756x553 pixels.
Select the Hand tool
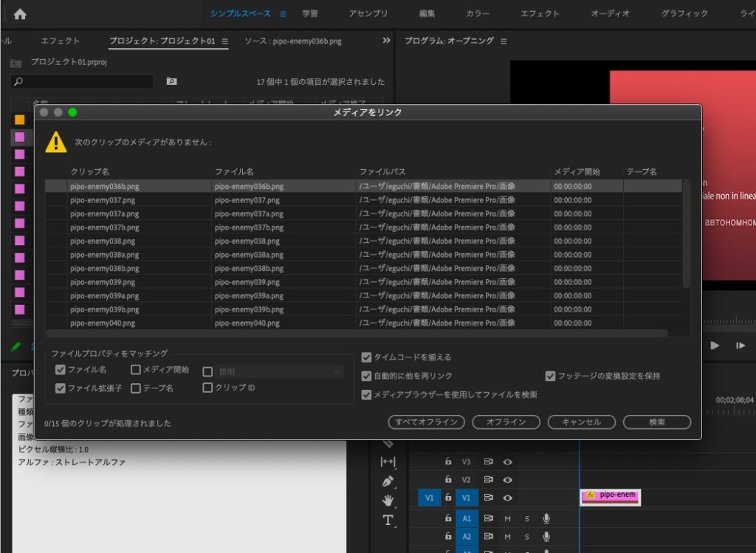tap(388, 501)
